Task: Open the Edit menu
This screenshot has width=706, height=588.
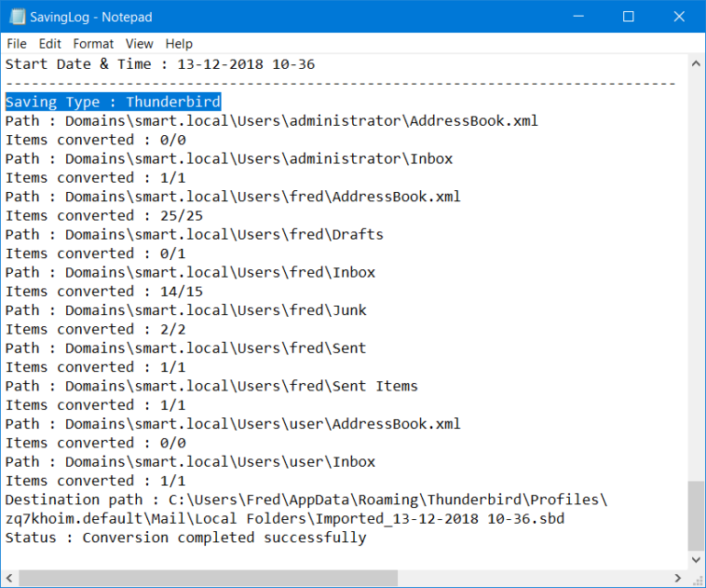Action: (x=50, y=43)
